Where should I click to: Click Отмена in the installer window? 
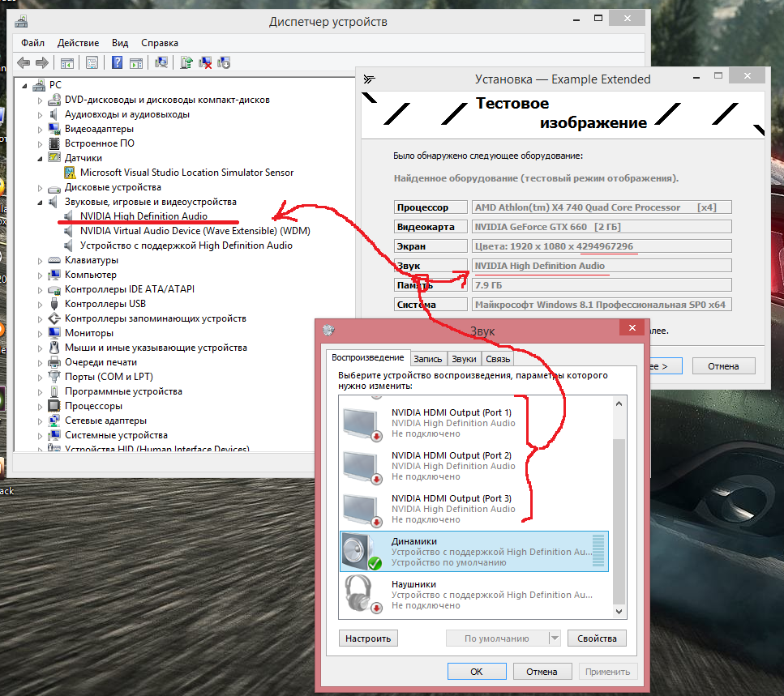723,366
